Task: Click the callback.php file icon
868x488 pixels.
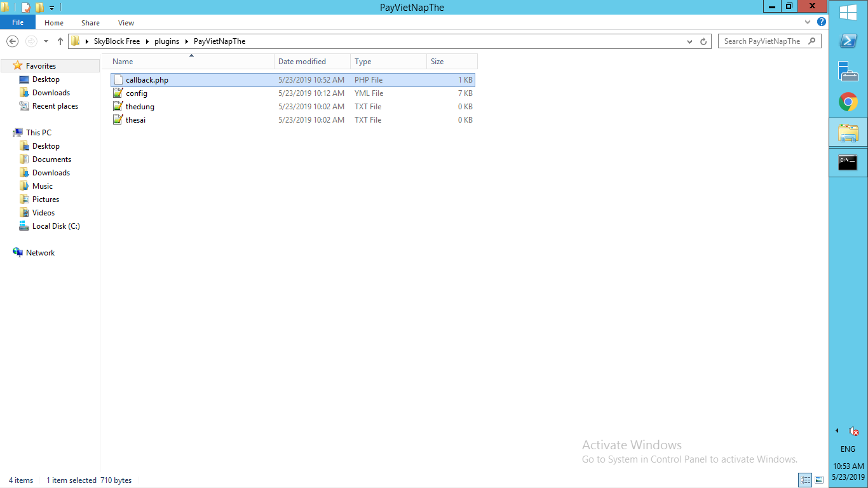Action: pyautogui.click(x=118, y=80)
